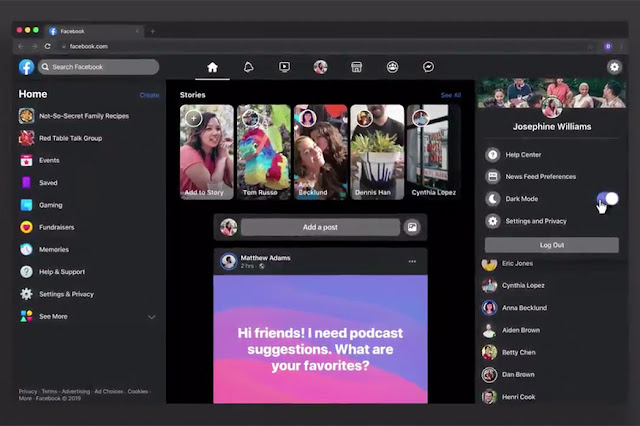The image size is (640, 426).
Task: Click the Log Out button
Action: pyautogui.click(x=551, y=245)
